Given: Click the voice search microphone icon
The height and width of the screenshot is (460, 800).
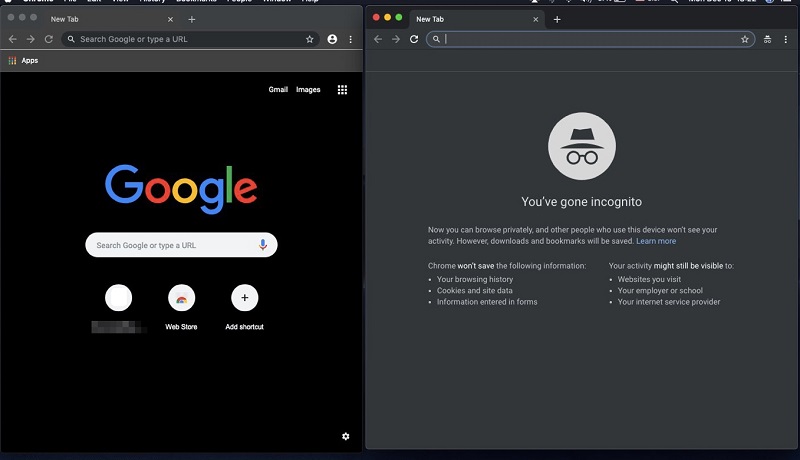Looking at the screenshot, I should click(263, 245).
